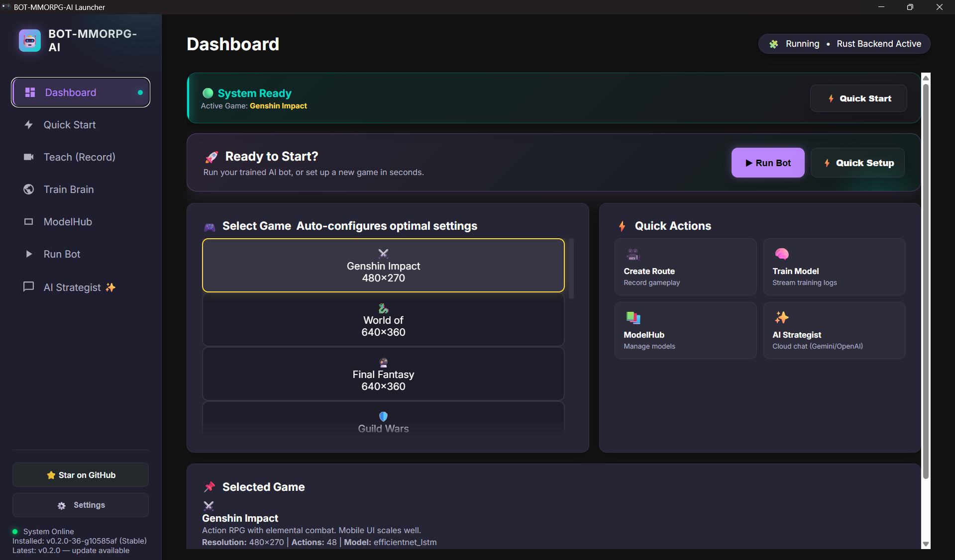This screenshot has height=560, width=955.
Task: Maximize the launcher window
Action: coord(910,7)
